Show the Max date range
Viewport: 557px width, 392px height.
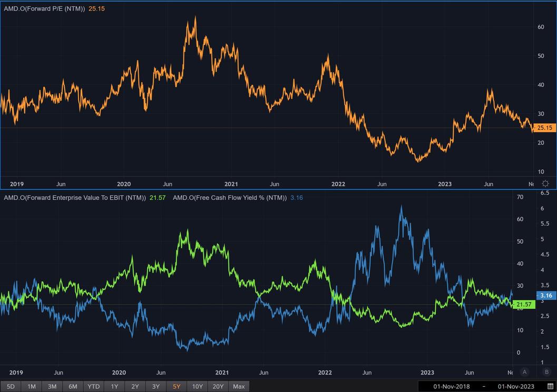coord(239,386)
